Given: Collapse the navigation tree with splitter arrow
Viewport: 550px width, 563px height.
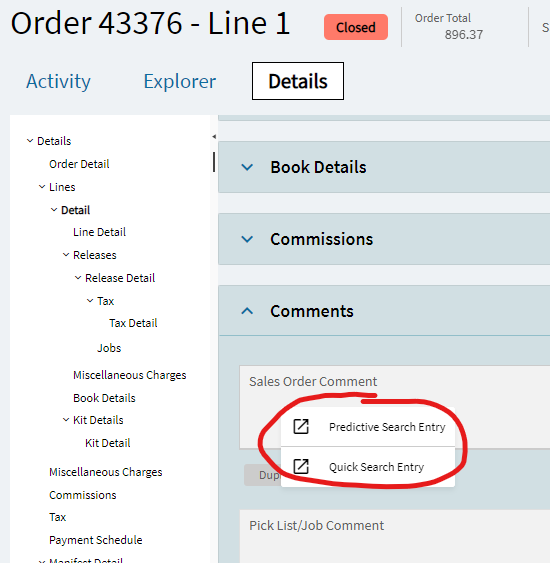Looking at the screenshot, I should pyautogui.click(x=214, y=136).
